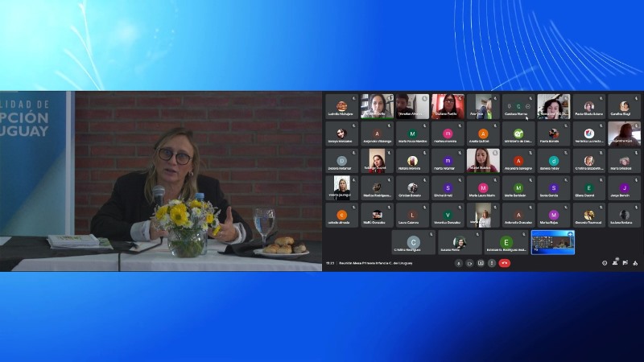The image size is (644, 362).
Task: Open the activities icon at bottom right
Action: 634,263
